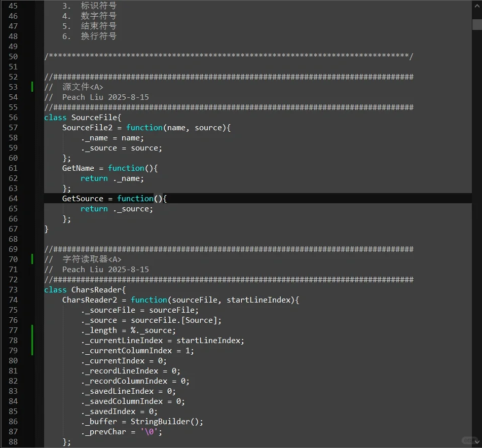This screenshot has width=482, height=448.
Task: Click '._savedLineIndex = 0;' statement
Action: pyautogui.click(x=128, y=391)
